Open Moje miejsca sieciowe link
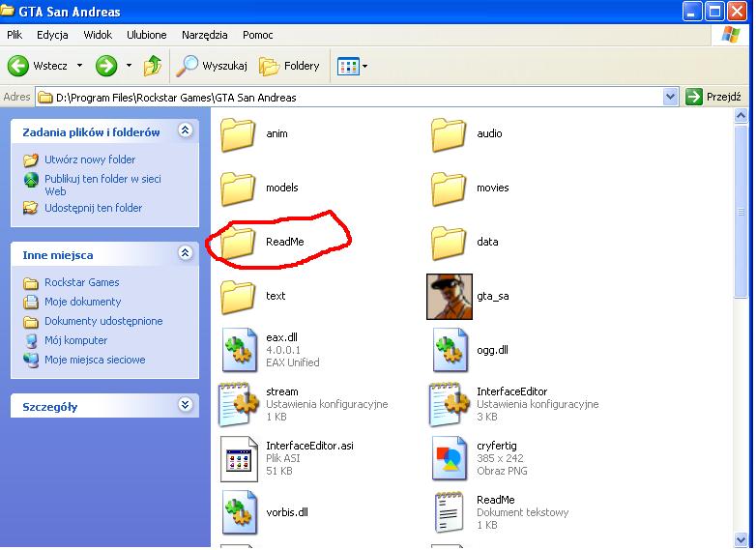 pos(95,360)
